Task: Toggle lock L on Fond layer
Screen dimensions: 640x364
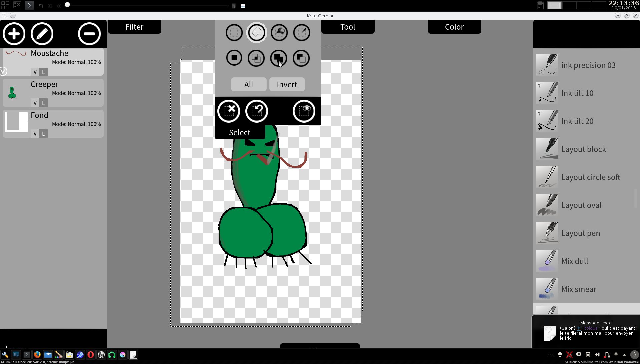Action: [43, 134]
